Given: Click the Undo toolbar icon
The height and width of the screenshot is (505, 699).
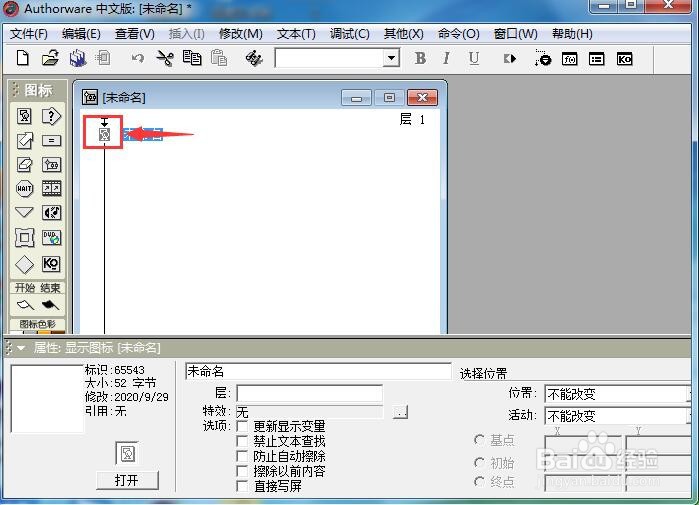Looking at the screenshot, I should (x=138, y=58).
